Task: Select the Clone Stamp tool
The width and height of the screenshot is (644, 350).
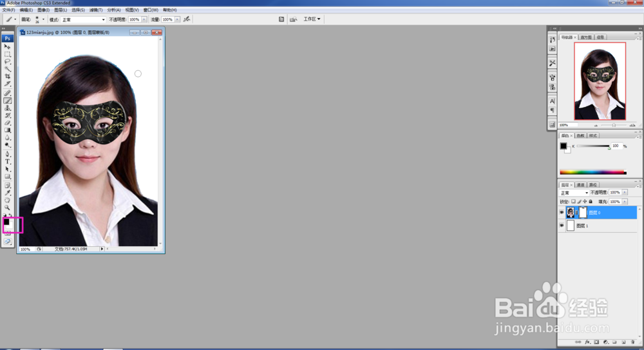Action: pos(7,108)
